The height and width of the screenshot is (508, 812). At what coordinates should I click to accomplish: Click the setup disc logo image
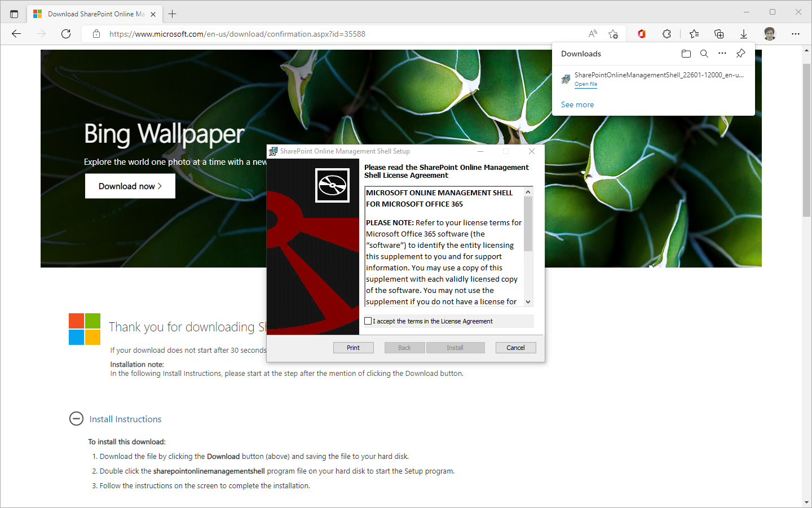click(x=333, y=185)
